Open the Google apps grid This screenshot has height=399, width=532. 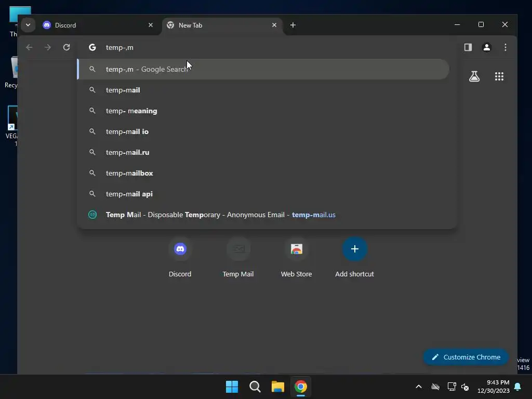499,76
